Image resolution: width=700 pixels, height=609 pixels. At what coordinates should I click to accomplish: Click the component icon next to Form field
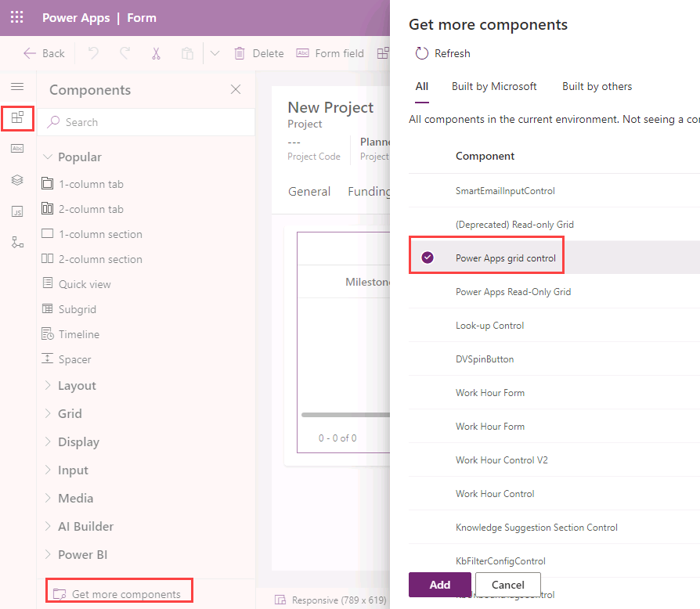383,53
